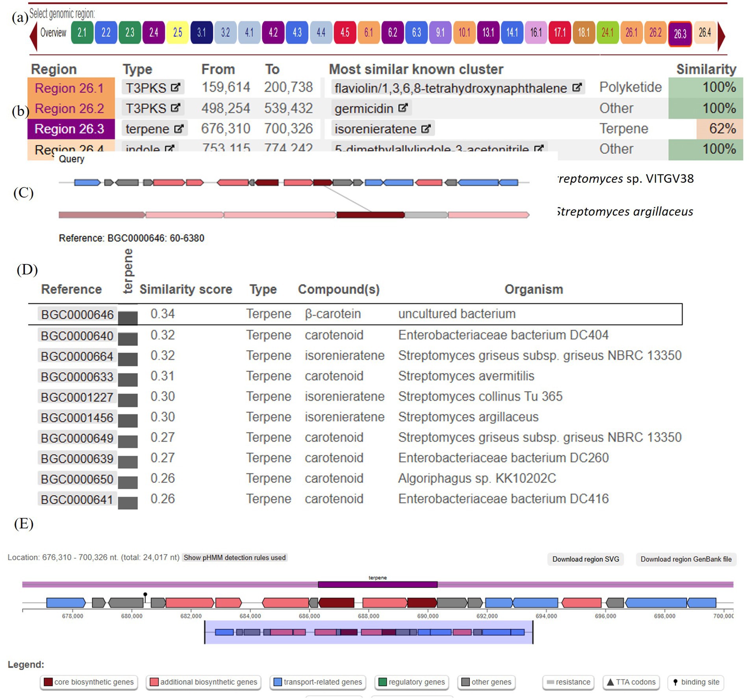The image size is (749, 700).
Task: Select region 9.1 button
Action: click(440, 33)
